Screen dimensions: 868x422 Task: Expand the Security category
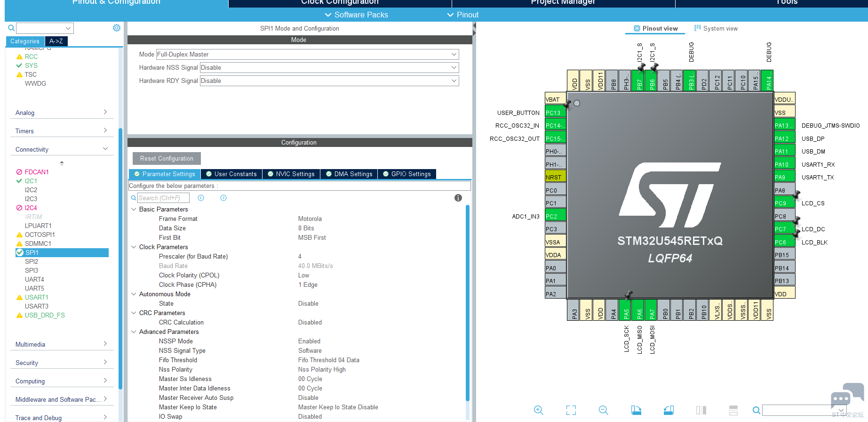(x=62, y=363)
